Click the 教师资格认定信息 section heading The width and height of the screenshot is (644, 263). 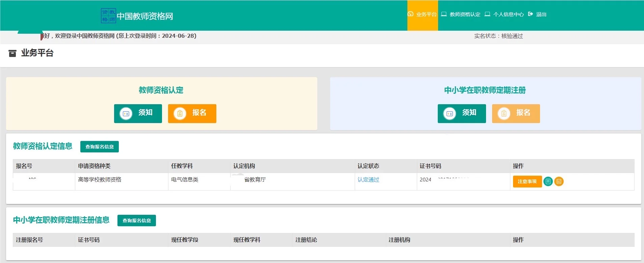pyautogui.click(x=43, y=146)
